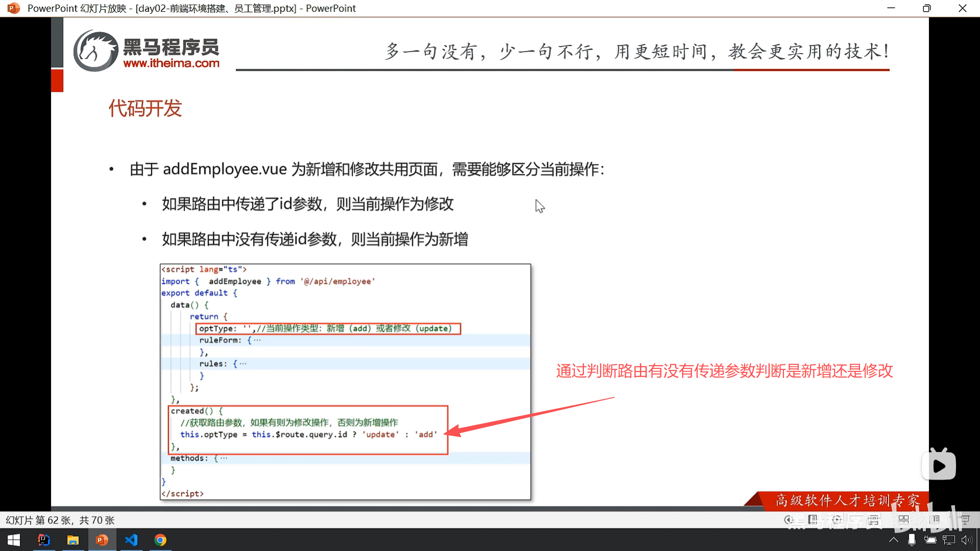Click the Bilibili play overlay button
Screen dimensions: 980x551
pyautogui.click(x=939, y=465)
